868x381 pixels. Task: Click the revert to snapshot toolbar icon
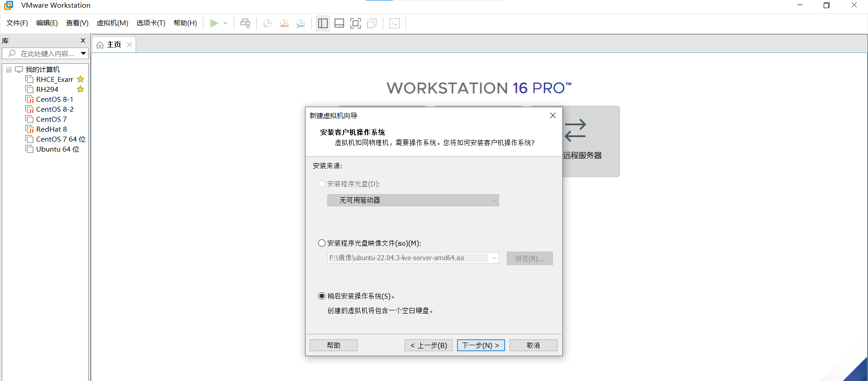284,24
